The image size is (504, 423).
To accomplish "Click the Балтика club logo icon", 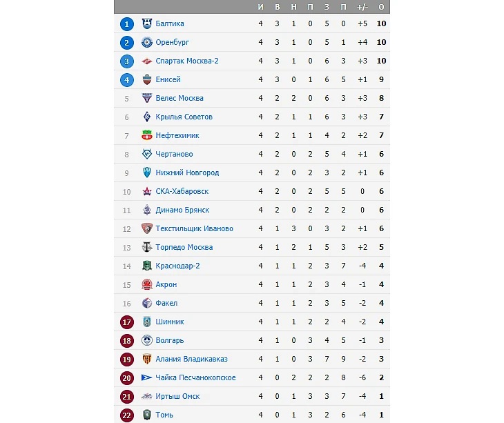I will click(146, 23).
